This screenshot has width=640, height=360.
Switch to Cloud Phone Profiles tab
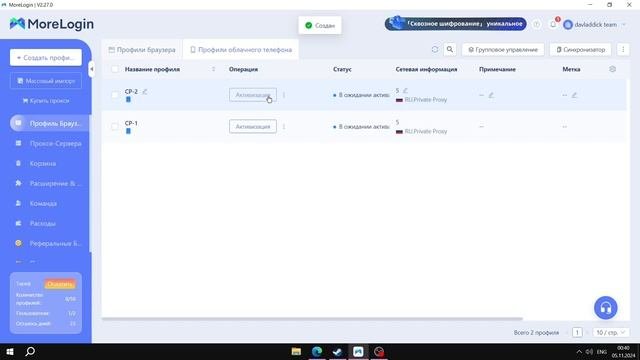click(241, 50)
